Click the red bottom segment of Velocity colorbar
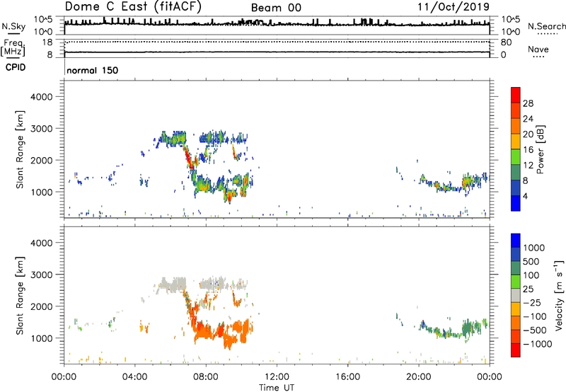The image size is (566, 392). point(516,350)
